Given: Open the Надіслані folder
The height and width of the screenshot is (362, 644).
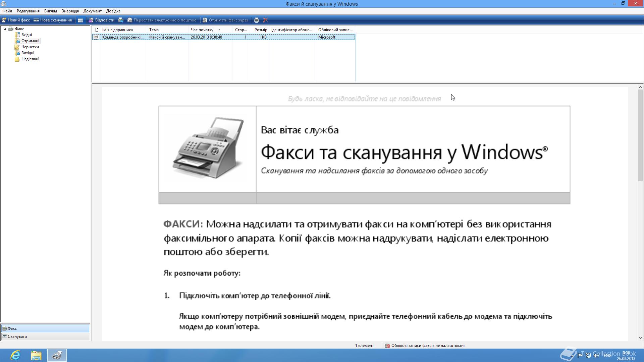Looking at the screenshot, I should click(30, 59).
